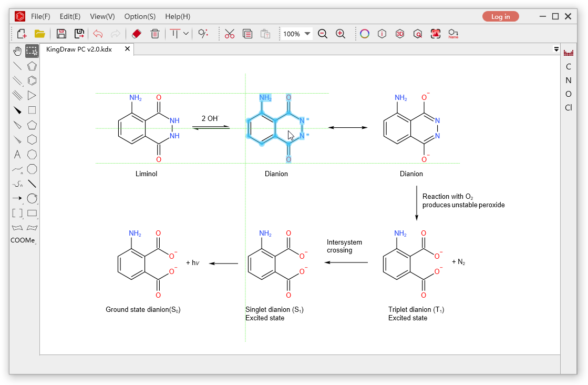This screenshot has height=385, width=588.
Task: Click the Log in button
Action: point(500,16)
